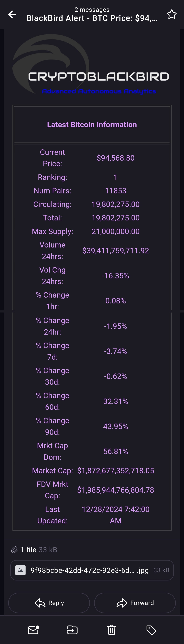Image resolution: width=184 pixels, height=644 pixels.
Task: Tap the Last Updated timestamp
Action: (x=116, y=515)
